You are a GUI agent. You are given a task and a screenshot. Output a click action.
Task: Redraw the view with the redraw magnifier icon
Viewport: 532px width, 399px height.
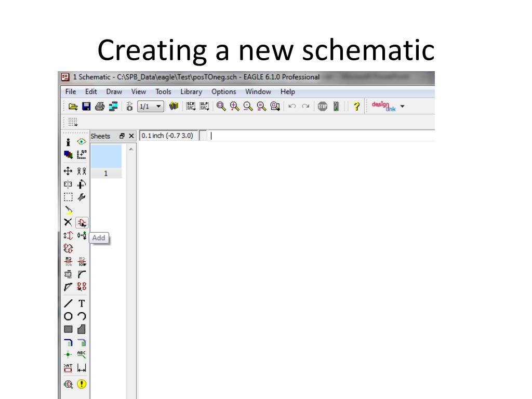coord(261,107)
